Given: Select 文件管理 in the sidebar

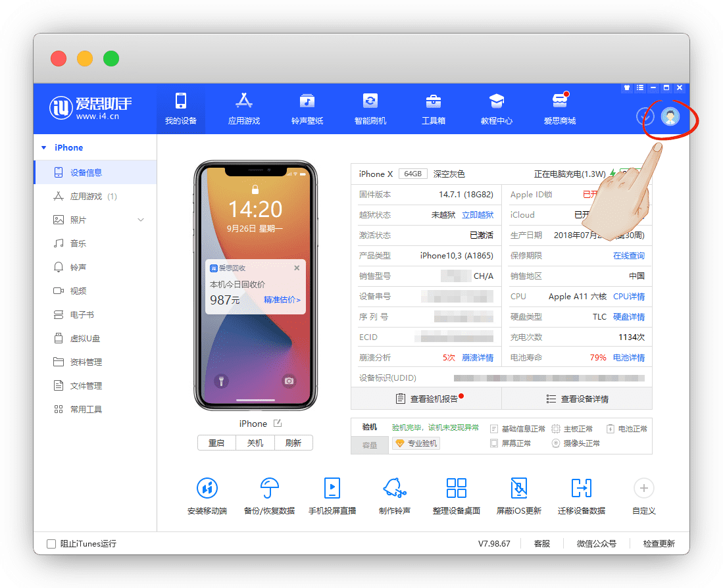Looking at the screenshot, I should 86,385.
